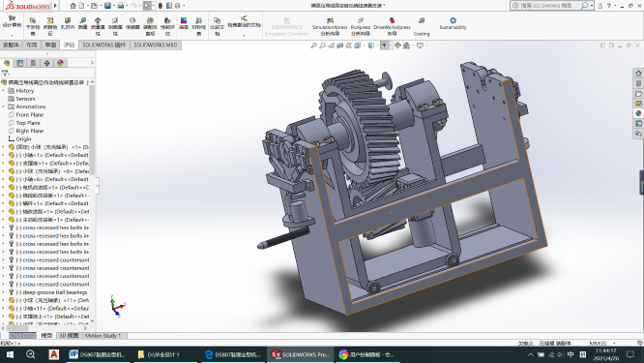The width and height of the screenshot is (644, 363).
Task: Open the feature tree filter dropdown
Action: point(6,74)
